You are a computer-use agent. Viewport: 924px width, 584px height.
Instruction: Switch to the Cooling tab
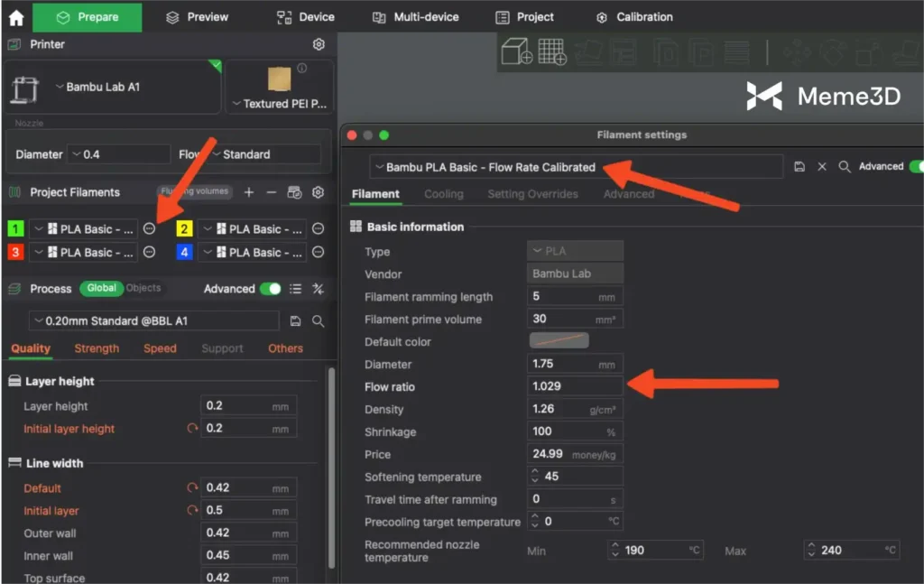(x=443, y=194)
